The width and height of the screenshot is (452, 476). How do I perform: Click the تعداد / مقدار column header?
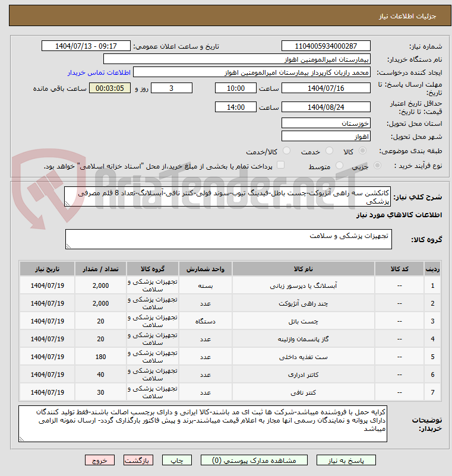point(100,269)
